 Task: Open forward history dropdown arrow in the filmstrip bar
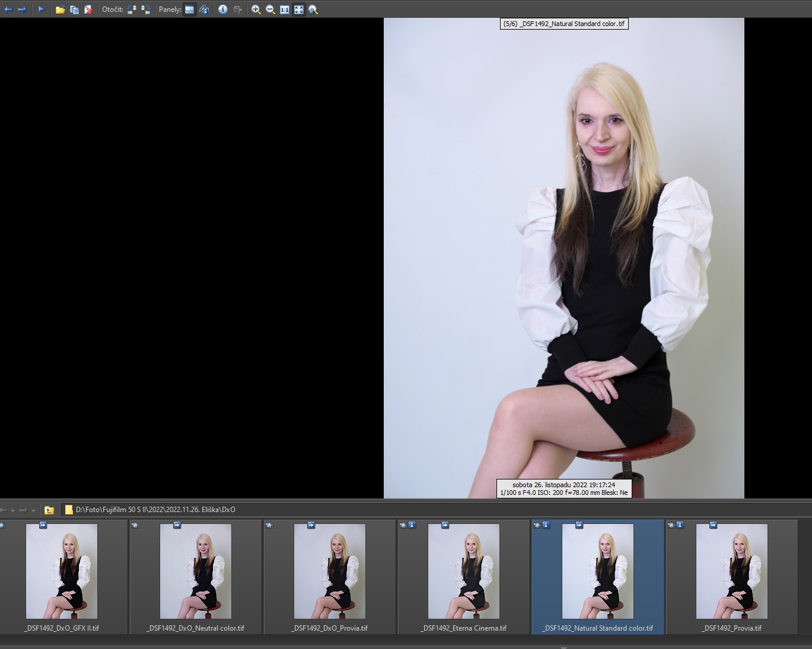33,510
